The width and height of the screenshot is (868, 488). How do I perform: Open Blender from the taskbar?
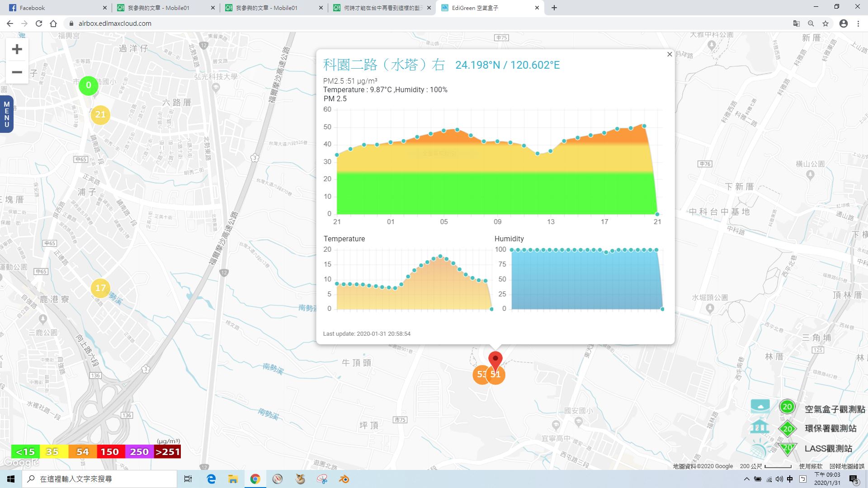[344, 479]
